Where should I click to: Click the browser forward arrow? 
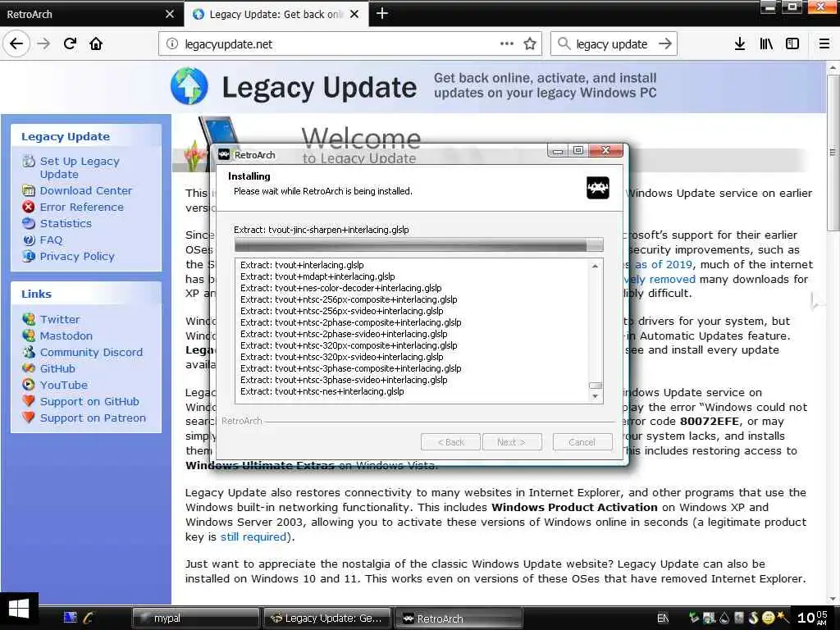43,44
